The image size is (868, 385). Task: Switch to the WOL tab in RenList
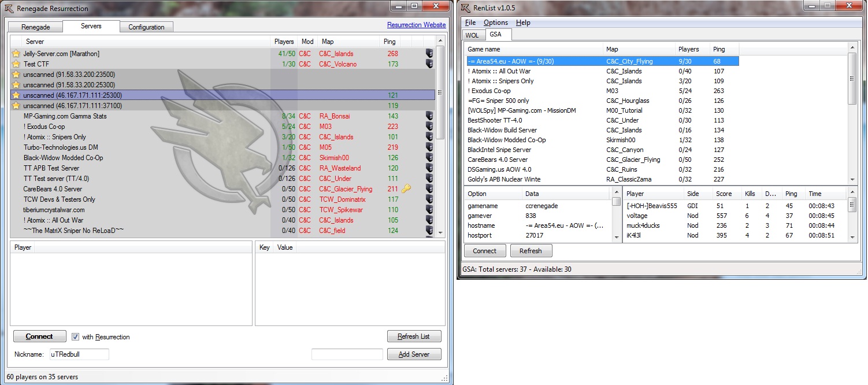pyautogui.click(x=472, y=35)
